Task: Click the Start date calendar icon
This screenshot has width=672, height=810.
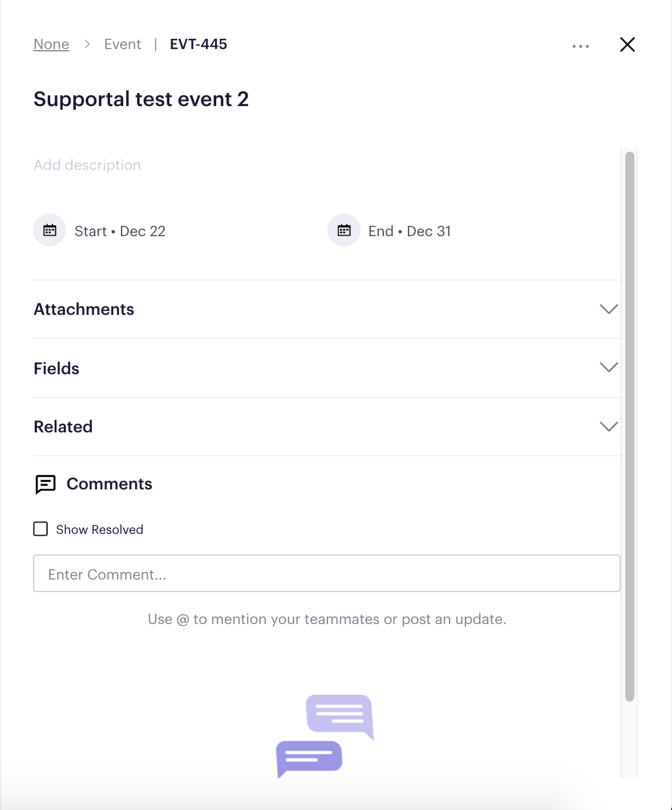Action: pos(50,230)
